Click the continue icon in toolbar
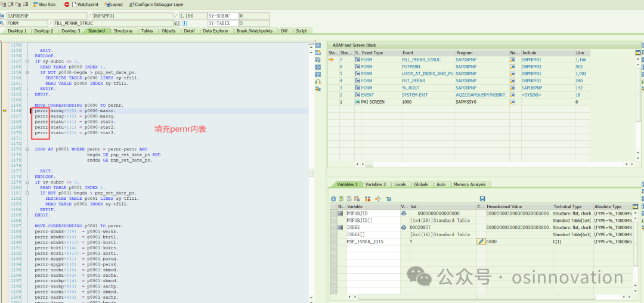Screen dimensions: 644x303 click(26, 5)
